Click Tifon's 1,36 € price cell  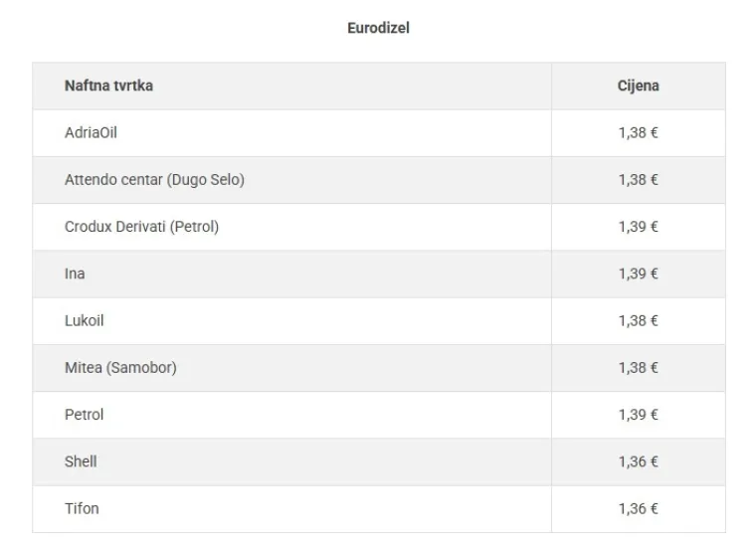point(639,508)
